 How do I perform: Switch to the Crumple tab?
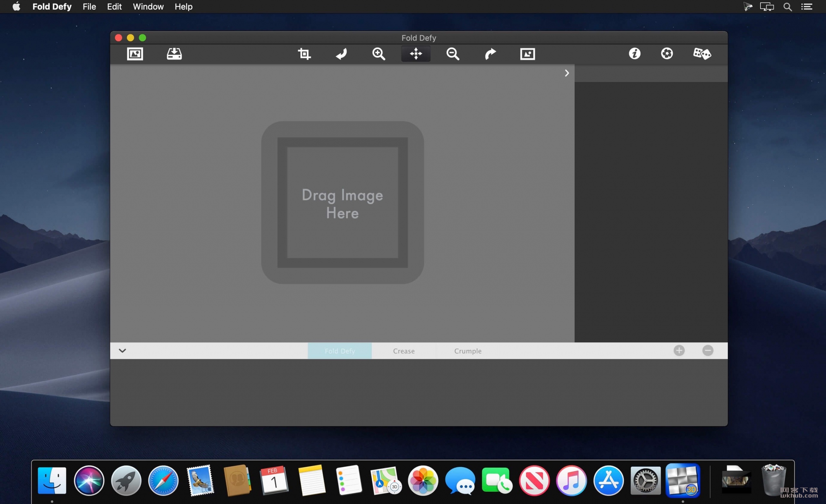(x=468, y=351)
